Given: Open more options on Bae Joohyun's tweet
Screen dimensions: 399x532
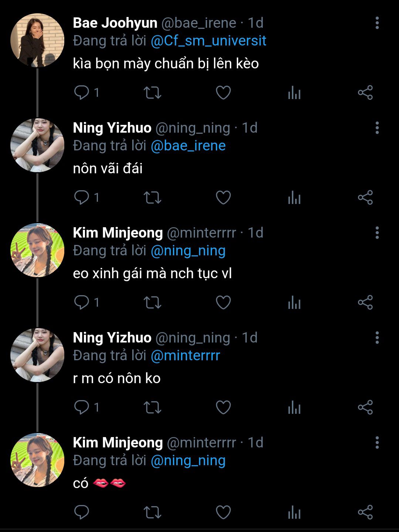Looking at the screenshot, I should 377,23.
